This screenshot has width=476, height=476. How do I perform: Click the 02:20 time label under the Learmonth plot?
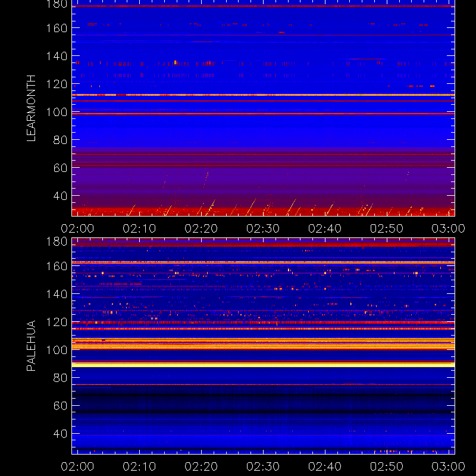[x=201, y=228]
